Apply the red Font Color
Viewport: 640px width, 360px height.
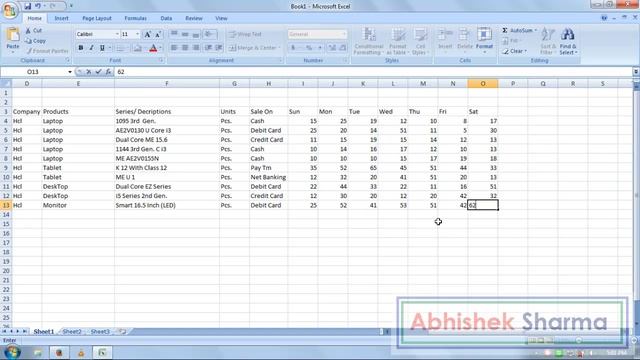[x=153, y=48]
